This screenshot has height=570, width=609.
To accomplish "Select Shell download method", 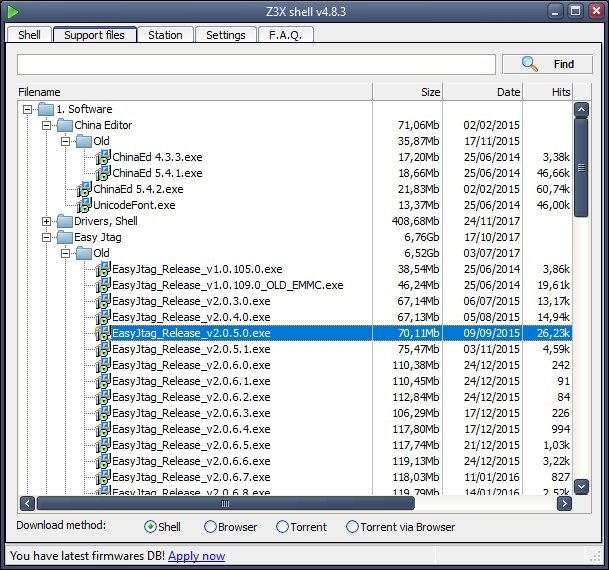I will pyautogui.click(x=150, y=527).
